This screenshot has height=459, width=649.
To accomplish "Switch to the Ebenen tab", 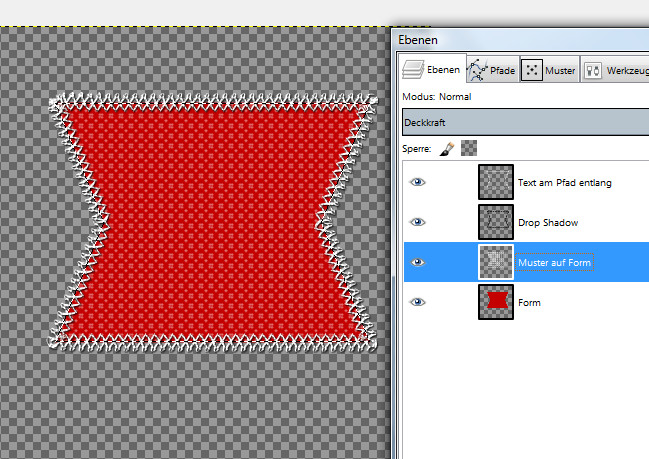I will 430,70.
